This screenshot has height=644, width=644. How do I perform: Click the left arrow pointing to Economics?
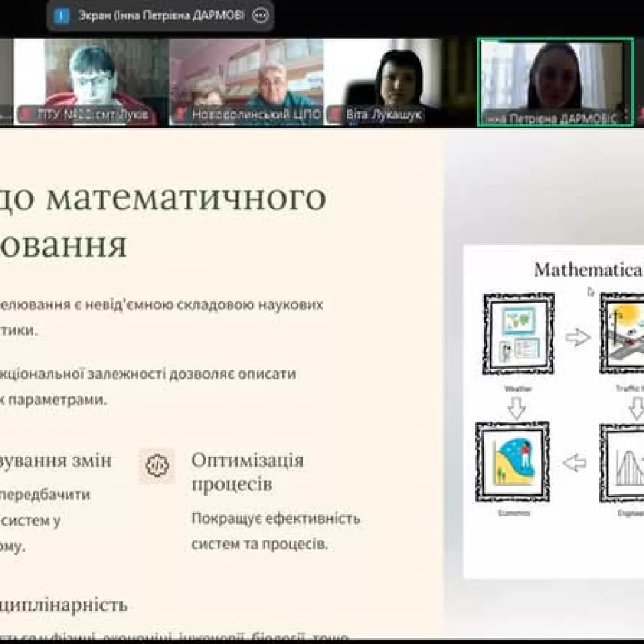click(575, 464)
